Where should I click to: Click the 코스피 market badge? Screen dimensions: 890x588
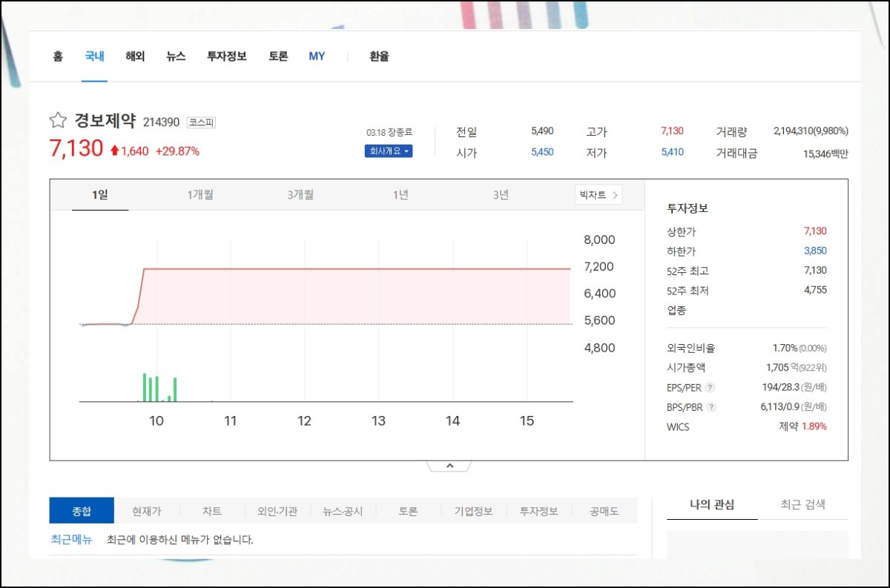click(201, 122)
